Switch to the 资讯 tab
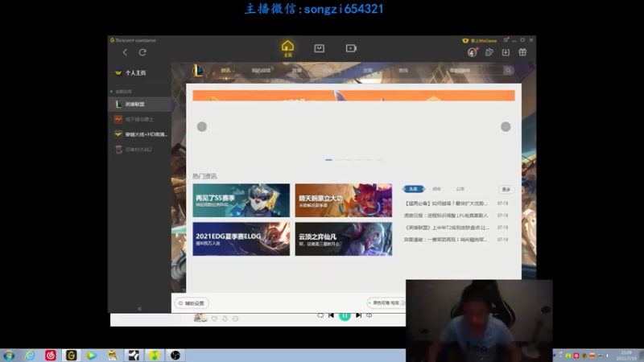Image resolution: width=644 pixels, height=362 pixels. click(x=225, y=71)
